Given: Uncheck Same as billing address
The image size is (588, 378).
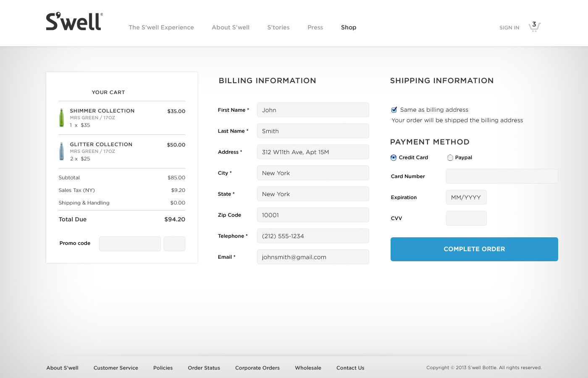Looking at the screenshot, I should 394,110.
